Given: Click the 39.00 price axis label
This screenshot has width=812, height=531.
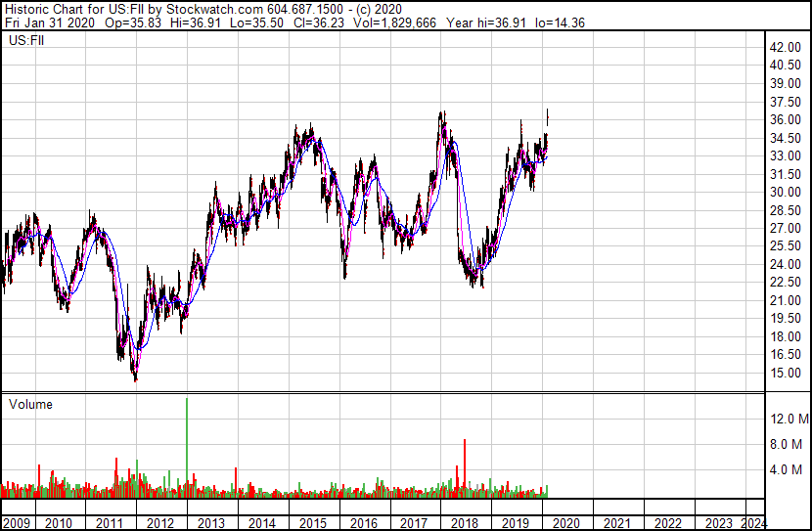Looking at the screenshot, I should coord(785,83).
